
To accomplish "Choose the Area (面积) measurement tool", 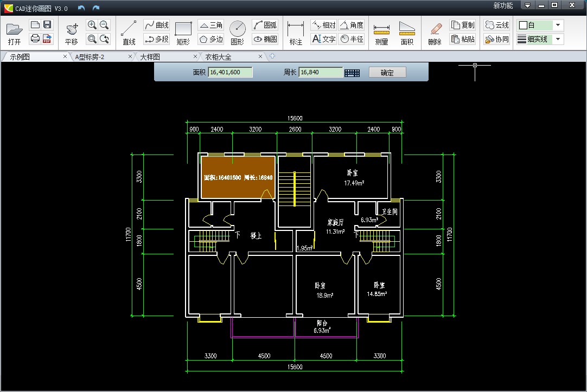I will [407, 33].
